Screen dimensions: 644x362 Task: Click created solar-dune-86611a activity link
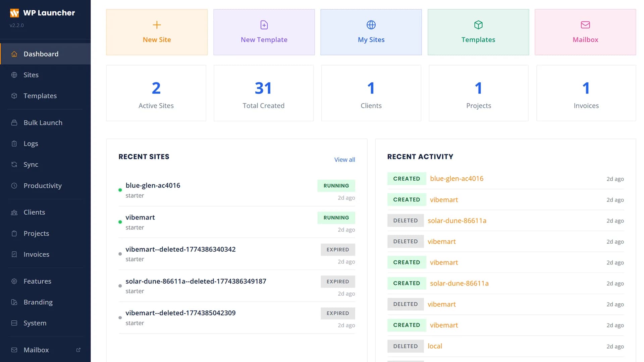(459, 283)
